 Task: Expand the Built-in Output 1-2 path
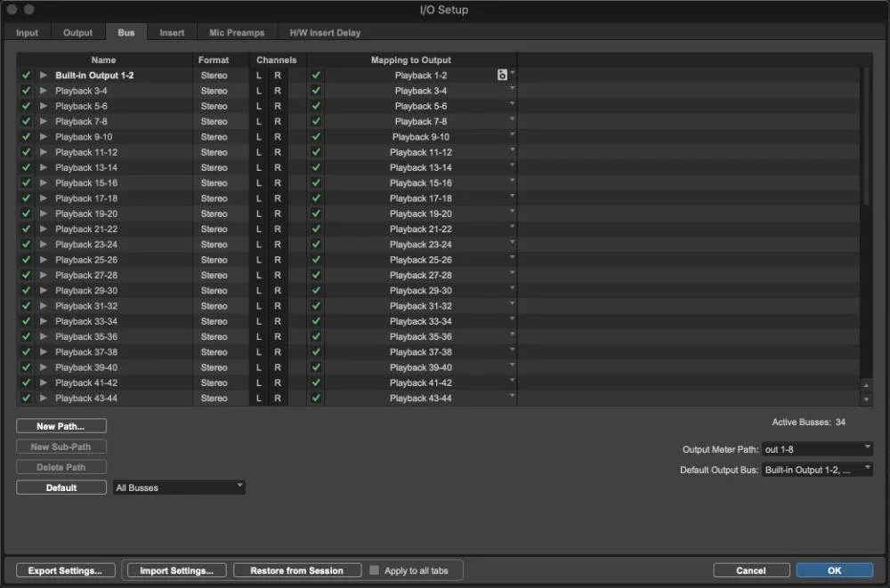click(x=43, y=75)
